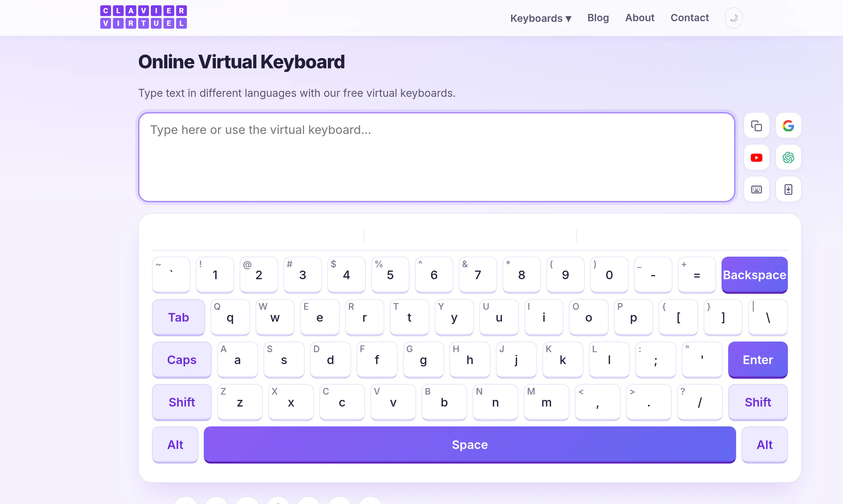Image resolution: width=843 pixels, height=504 pixels.
Task: Toggle the left Shift key
Action: pos(182,402)
